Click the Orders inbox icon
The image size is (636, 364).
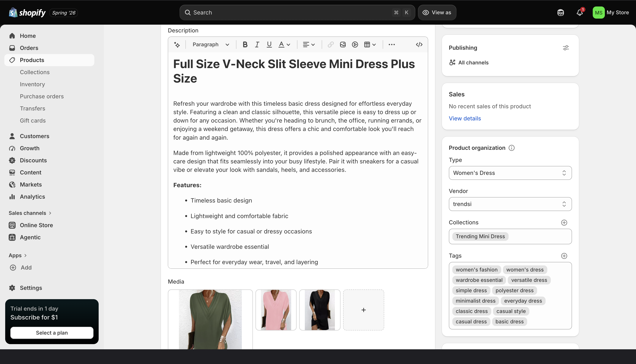pos(12,48)
